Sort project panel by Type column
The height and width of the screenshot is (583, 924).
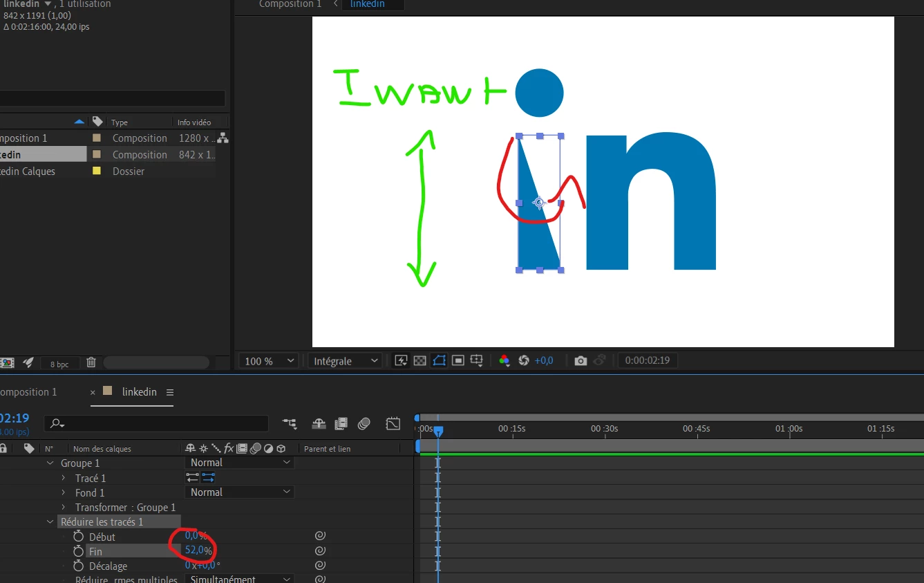(x=120, y=122)
